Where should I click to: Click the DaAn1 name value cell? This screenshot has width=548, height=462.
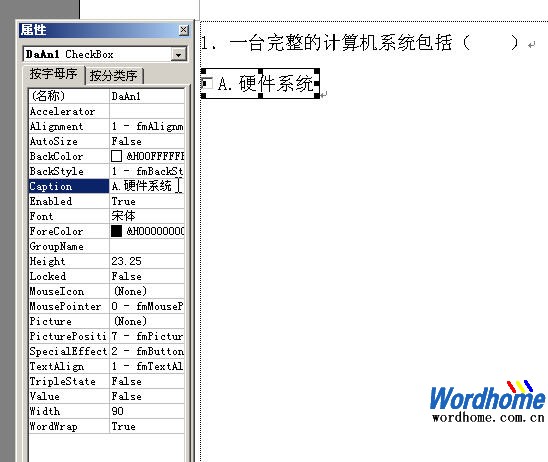(x=147, y=96)
